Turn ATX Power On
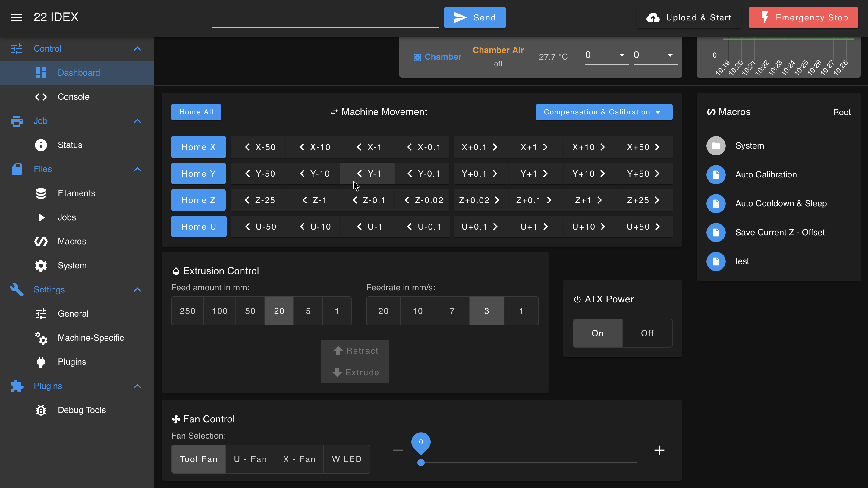Screen dimensions: 868x488 597,333
